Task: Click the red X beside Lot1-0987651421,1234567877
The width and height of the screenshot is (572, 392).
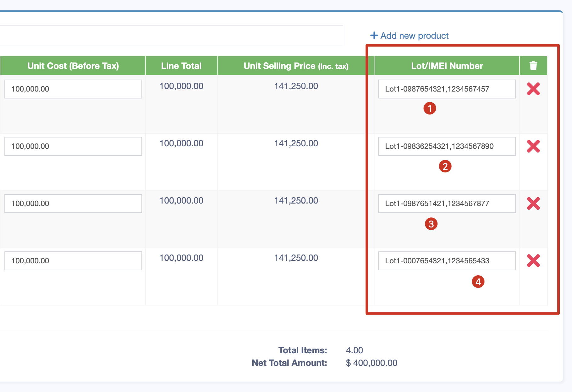Action: [533, 204]
